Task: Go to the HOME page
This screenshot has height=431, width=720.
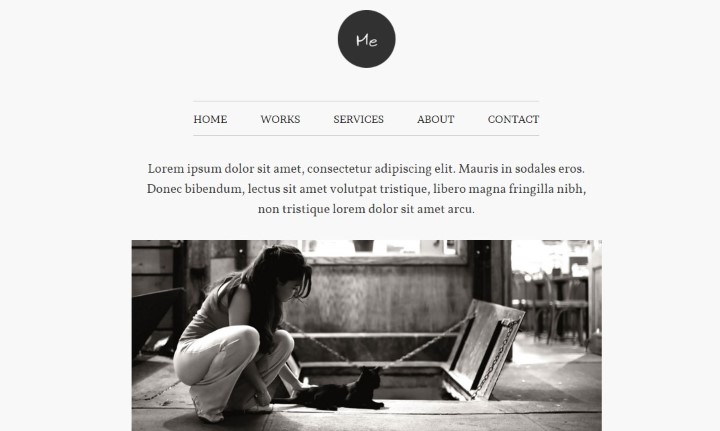Action: pos(210,119)
